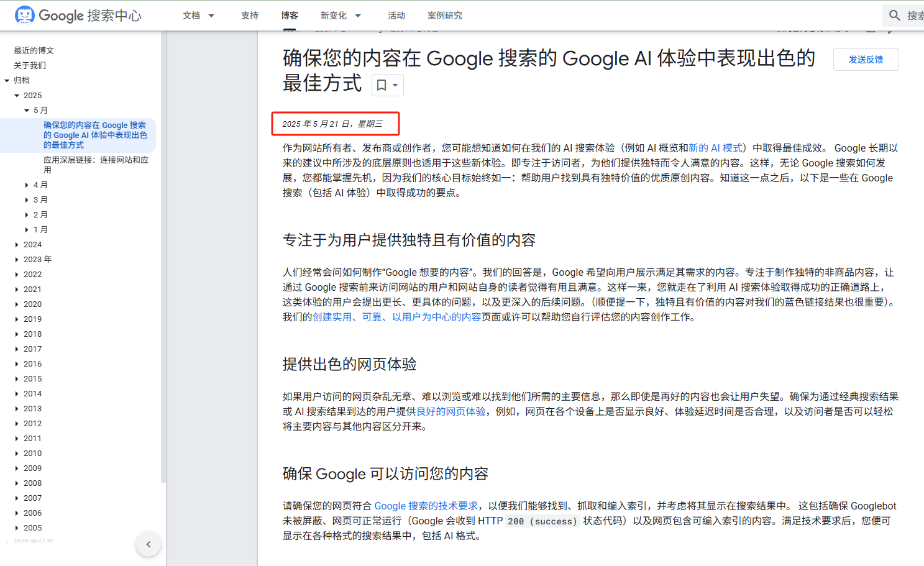Navigate to the 活动 section
This screenshot has height=566, width=924.
tap(396, 15)
